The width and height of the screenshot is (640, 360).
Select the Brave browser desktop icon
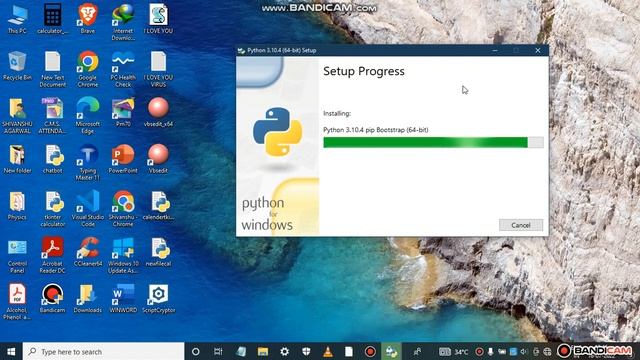(88, 19)
